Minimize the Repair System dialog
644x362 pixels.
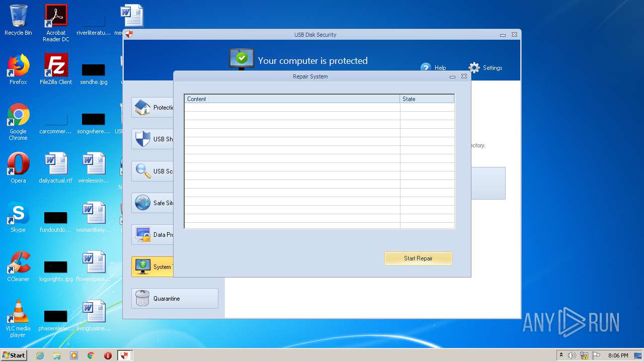pos(452,76)
